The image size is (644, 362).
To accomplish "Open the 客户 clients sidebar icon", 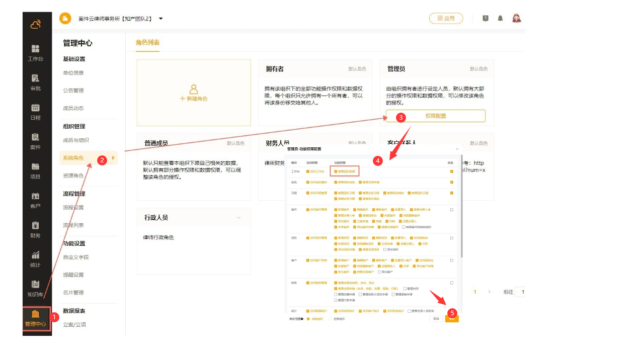I will click(35, 200).
